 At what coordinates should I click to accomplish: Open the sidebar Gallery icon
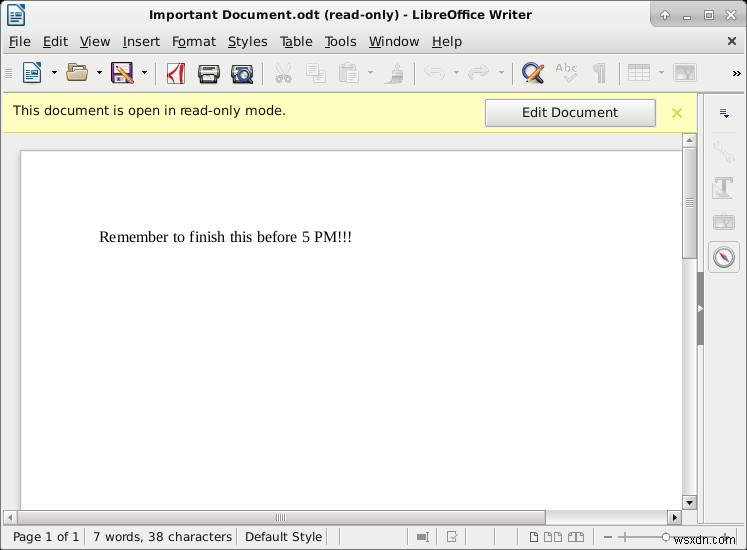pyautogui.click(x=724, y=222)
